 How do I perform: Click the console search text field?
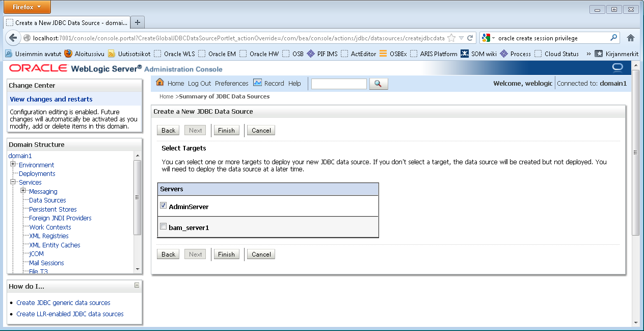pyautogui.click(x=339, y=84)
